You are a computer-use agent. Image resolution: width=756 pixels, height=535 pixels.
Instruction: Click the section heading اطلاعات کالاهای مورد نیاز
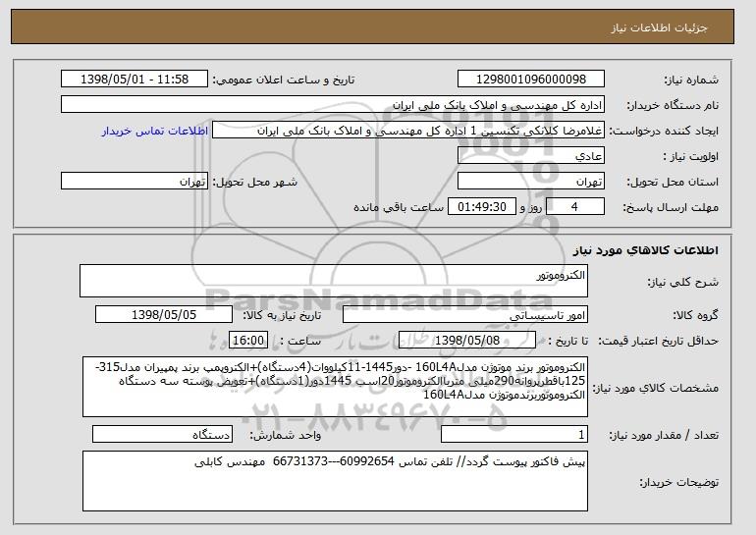pyautogui.click(x=646, y=249)
